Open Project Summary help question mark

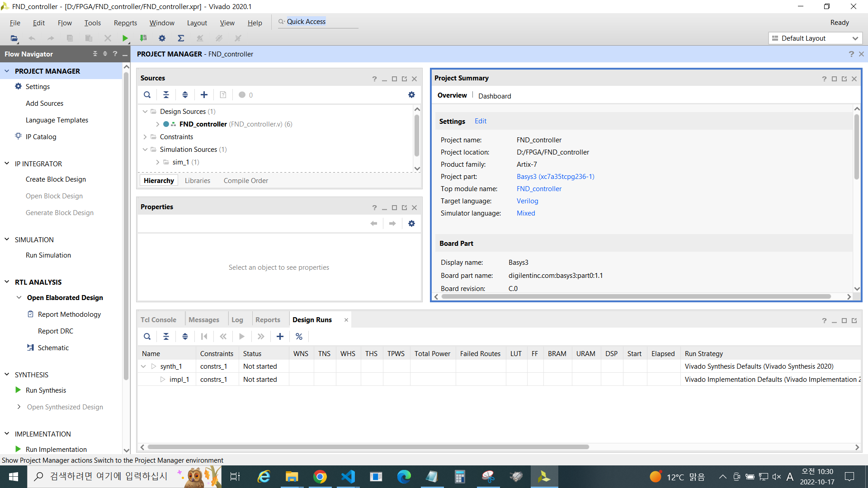coord(824,79)
